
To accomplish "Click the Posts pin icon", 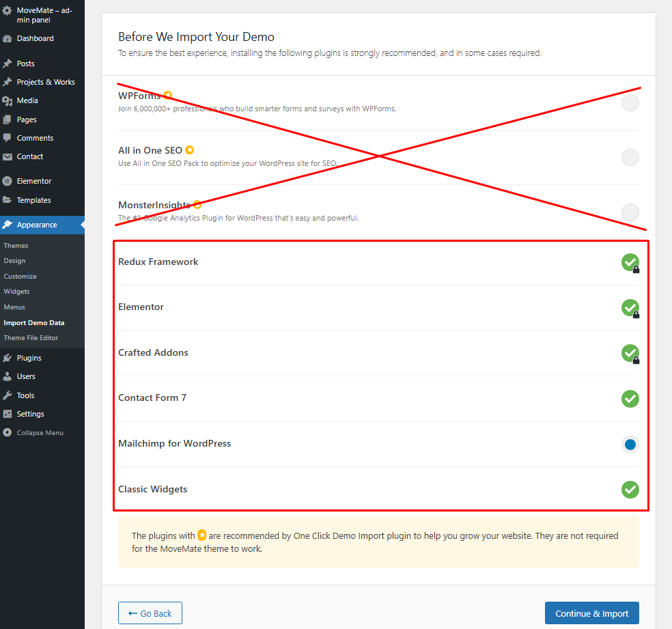I will click(x=8, y=64).
